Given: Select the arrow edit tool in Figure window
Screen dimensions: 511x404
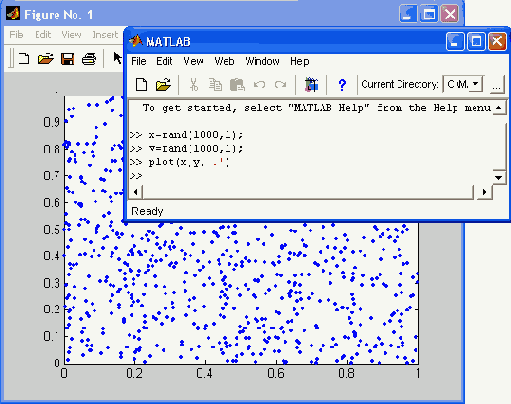Looking at the screenshot, I should pyautogui.click(x=117, y=58).
